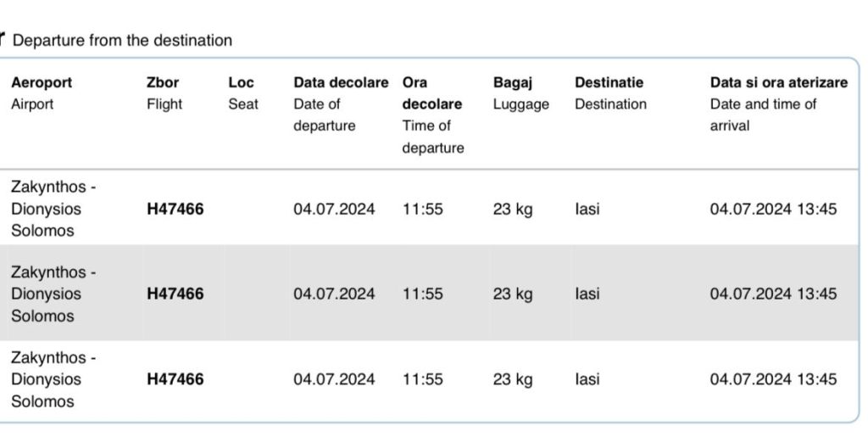Click the Iasi destination in first row
This screenshot has width=868, height=437.
click(587, 209)
